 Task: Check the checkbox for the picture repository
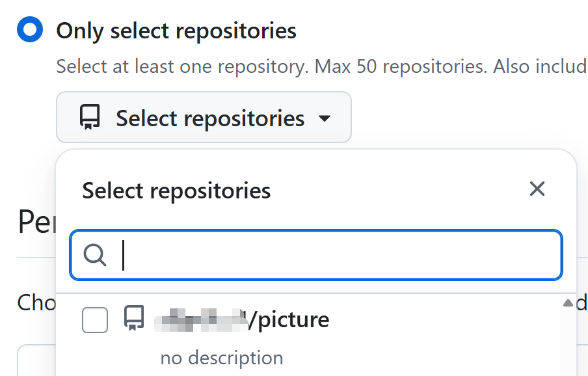click(95, 319)
